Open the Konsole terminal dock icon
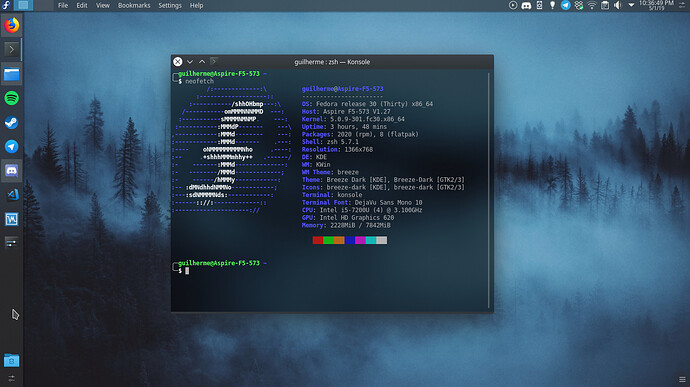 pos(11,50)
